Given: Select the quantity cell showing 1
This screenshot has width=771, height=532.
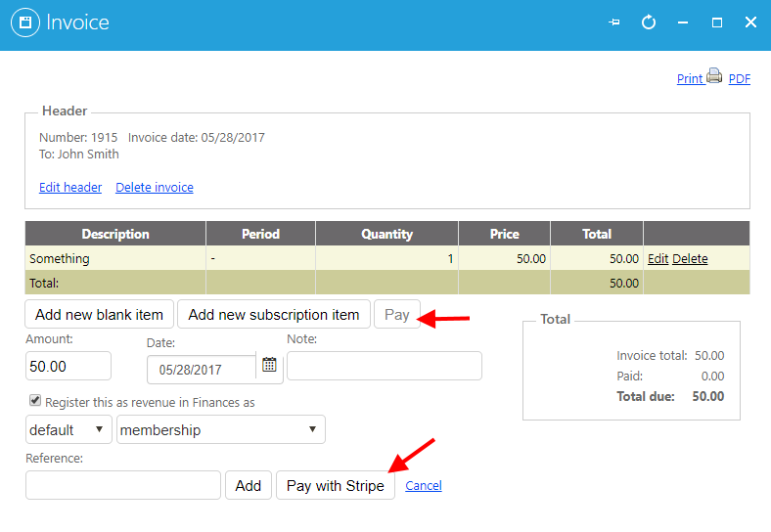Looking at the screenshot, I should tap(387, 258).
